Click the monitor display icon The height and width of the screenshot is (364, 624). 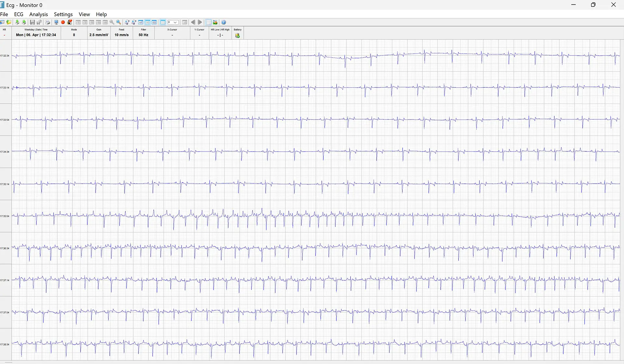(x=56, y=22)
